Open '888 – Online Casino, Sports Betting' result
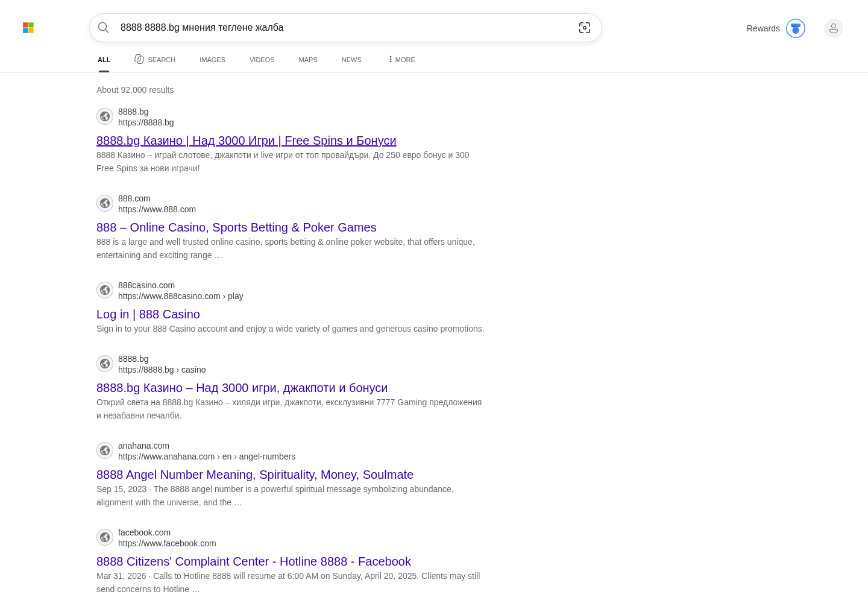This screenshot has width=868, height=603. [236, 227]
